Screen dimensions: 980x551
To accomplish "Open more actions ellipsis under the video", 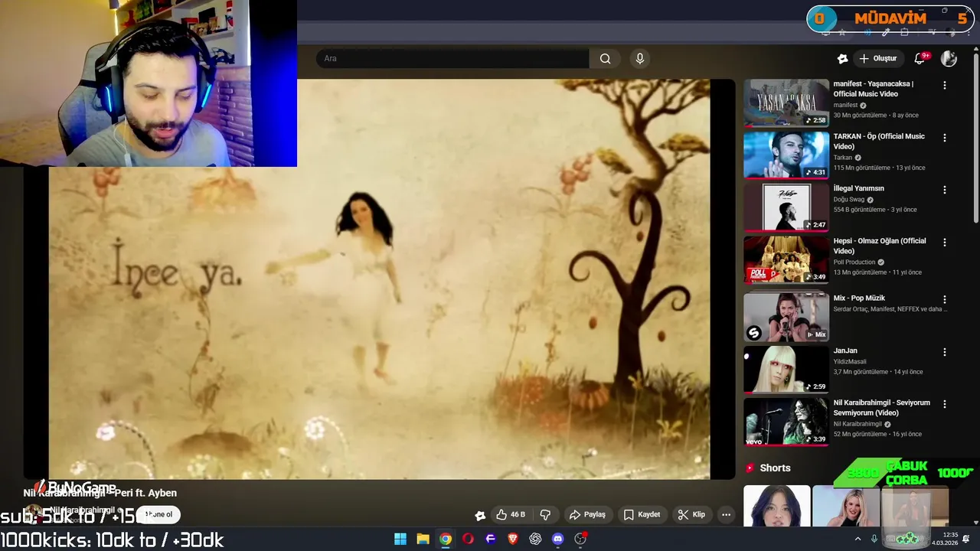I will (x=726, y=514).
